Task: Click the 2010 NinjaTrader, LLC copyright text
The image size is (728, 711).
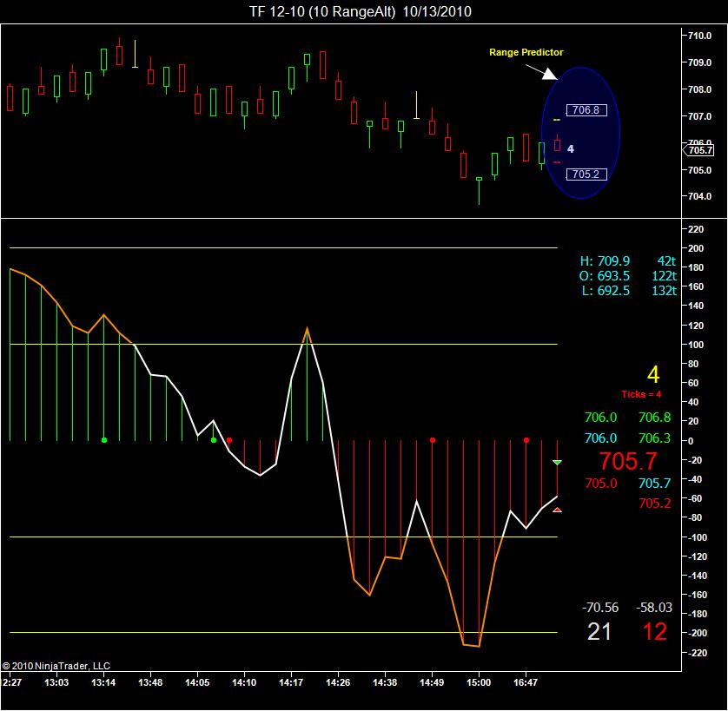Action: point(56,666)
